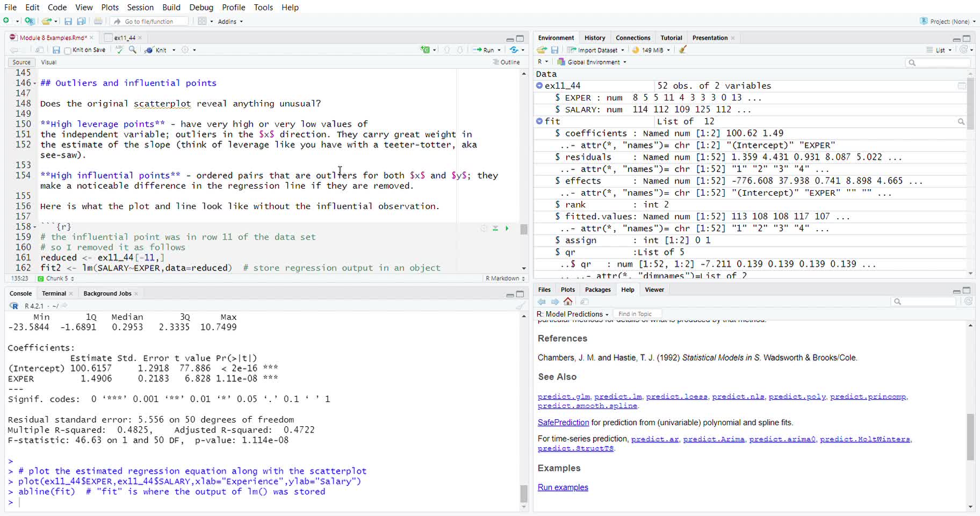This screenshot has height=516, width=980.
Task: Go to previous chunk arrow
Action: click(447, 49)
